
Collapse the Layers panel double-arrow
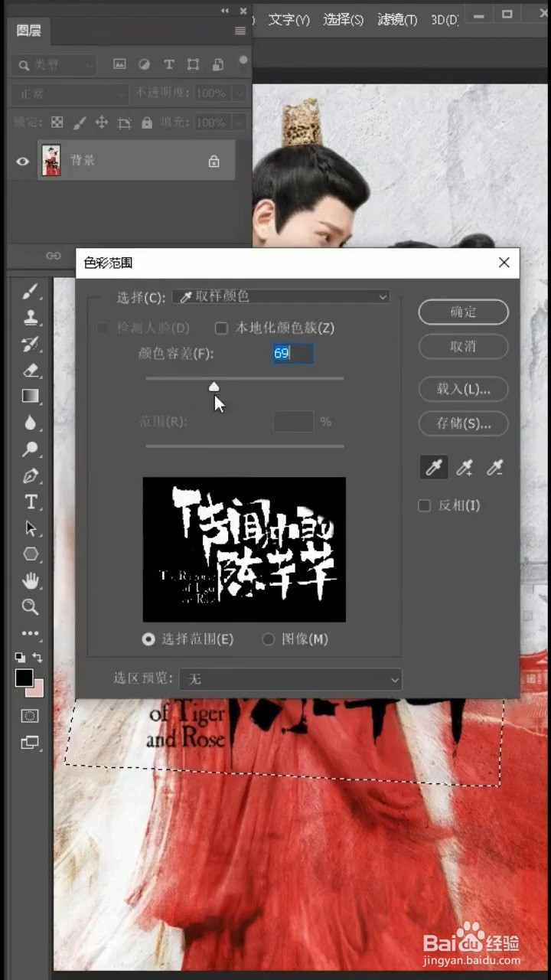[x=225, y=11]
